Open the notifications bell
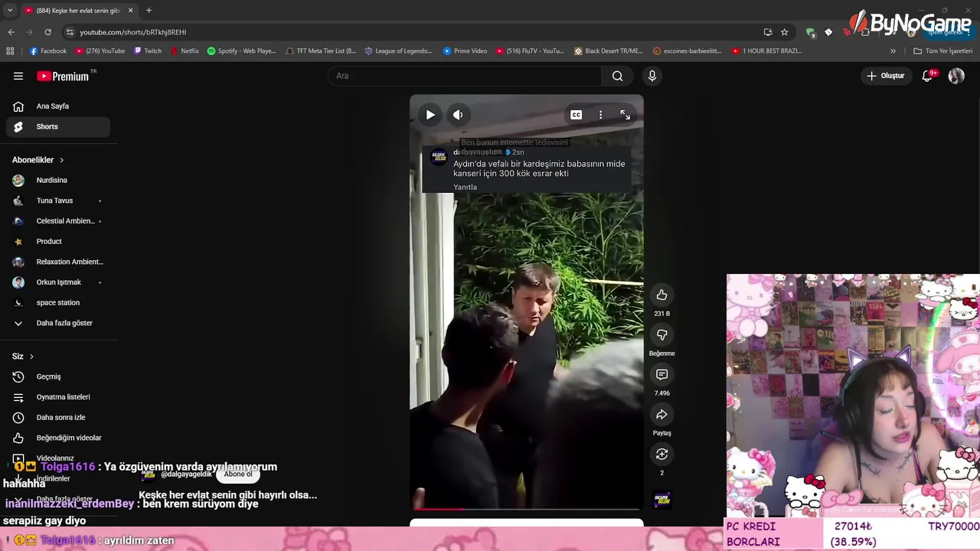This screenshot has width=980, height=551. [x=927, y=76]
